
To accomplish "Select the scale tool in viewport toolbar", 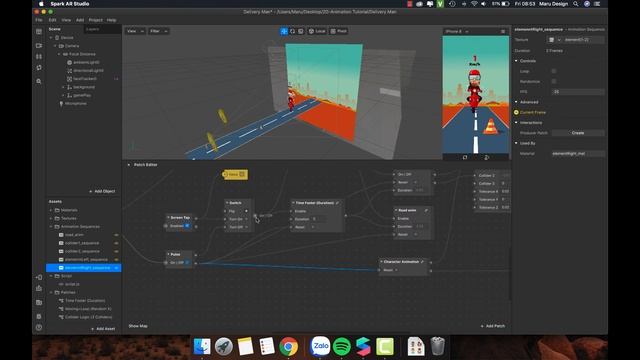I will [301, 31].
